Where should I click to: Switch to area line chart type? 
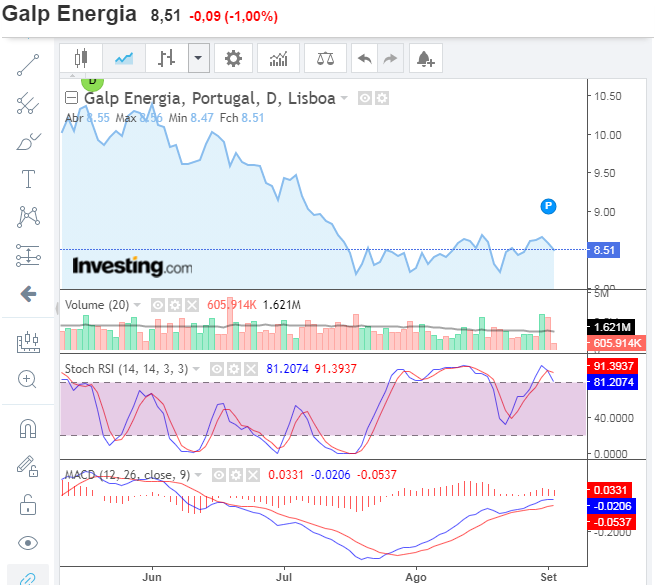click(124, 58)
